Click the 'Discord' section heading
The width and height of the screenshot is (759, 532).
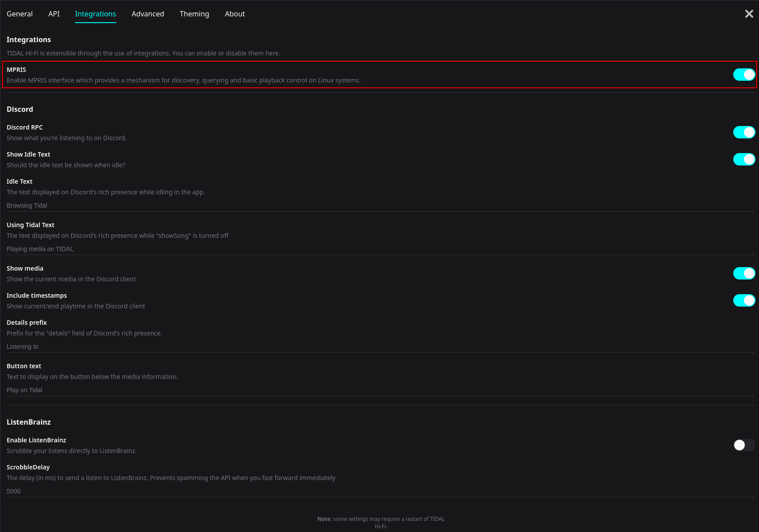[20, 109]
